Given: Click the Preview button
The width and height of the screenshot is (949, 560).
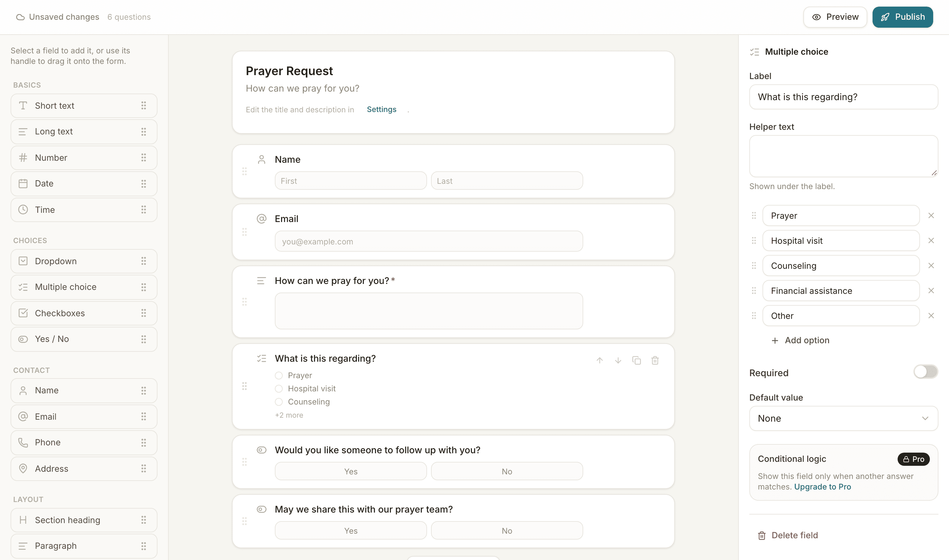Looking at the screenshot, I should pyautogui.click(x=835, y=17).
